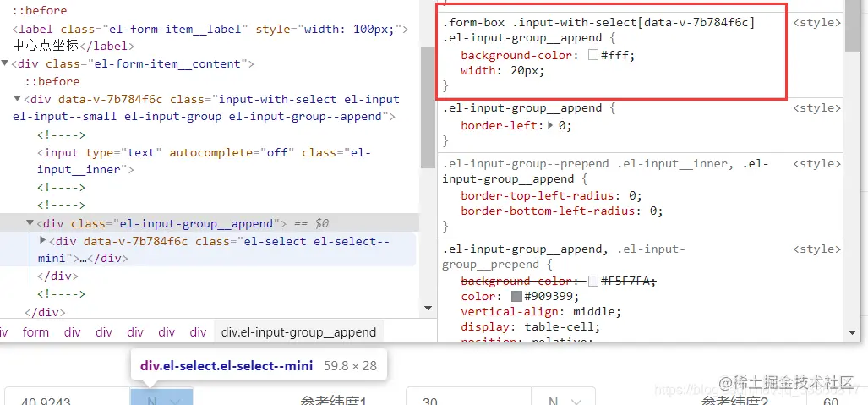Expand the border-left shorthand property triangle

[x=550, y=125]
